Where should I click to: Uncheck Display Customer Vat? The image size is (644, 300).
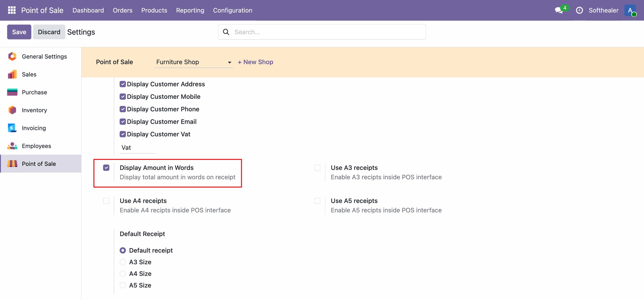123,134
